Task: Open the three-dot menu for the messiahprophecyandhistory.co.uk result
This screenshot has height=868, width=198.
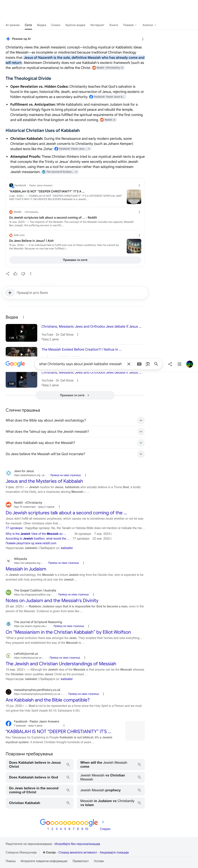Action: tap(103, 694)
